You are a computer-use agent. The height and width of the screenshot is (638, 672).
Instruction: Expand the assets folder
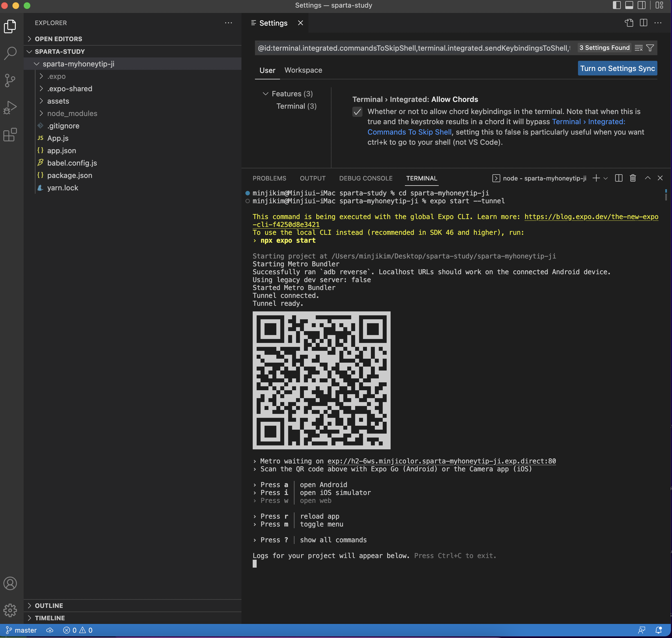point(133,101)
